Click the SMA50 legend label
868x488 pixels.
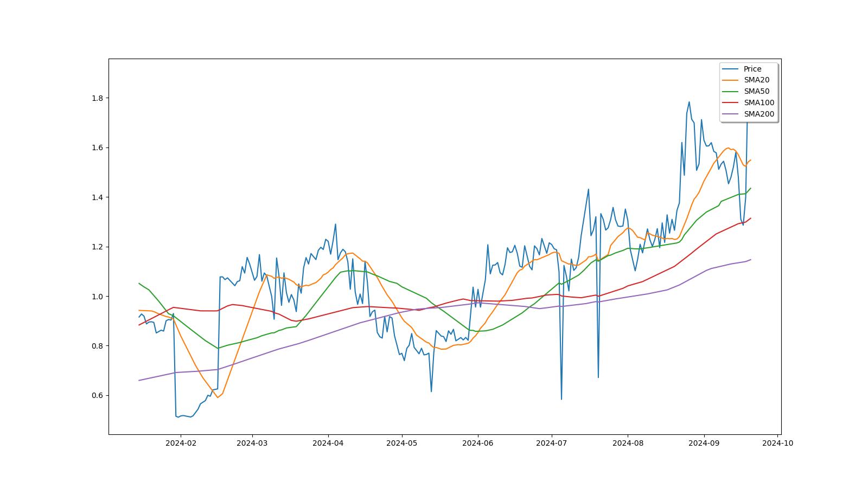click(756, 92)
